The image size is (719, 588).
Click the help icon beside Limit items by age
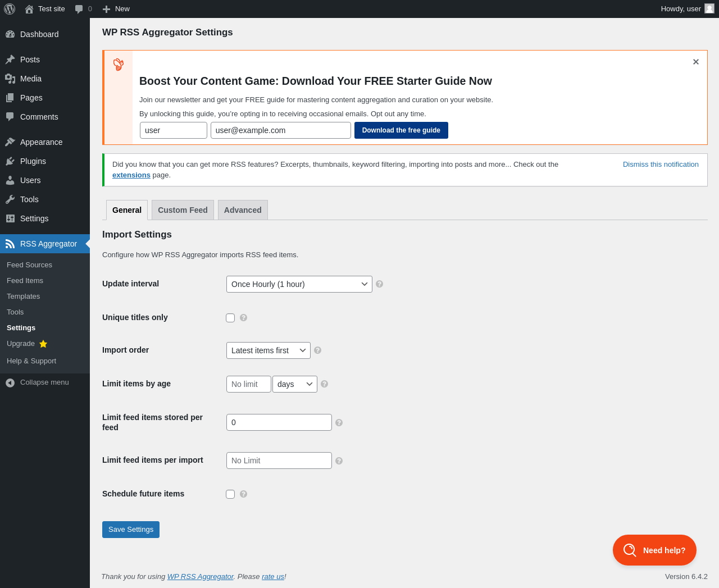pos(325,384)
